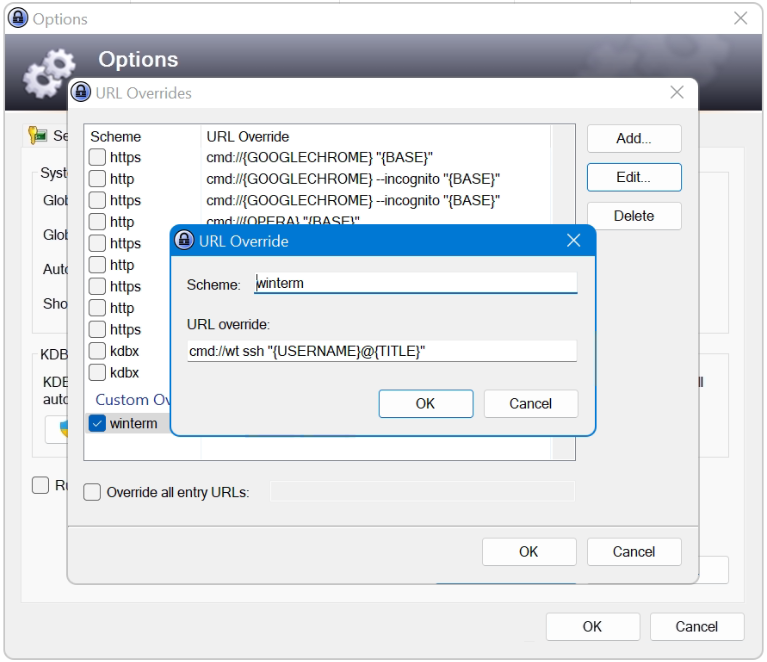Close the URL Override dialog with the X
This screenshot has height=662, width=767.
coord(573,240)
